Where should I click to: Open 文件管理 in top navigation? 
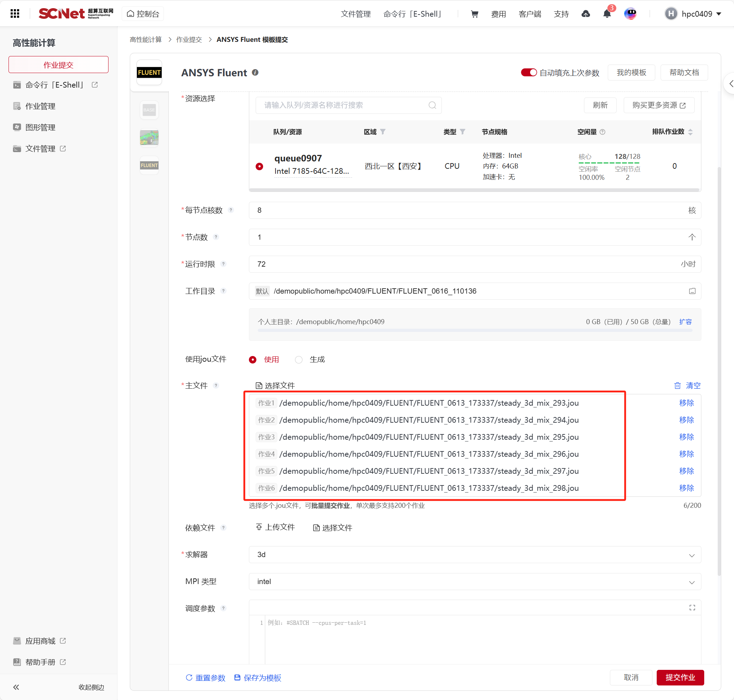click(355, 14)
